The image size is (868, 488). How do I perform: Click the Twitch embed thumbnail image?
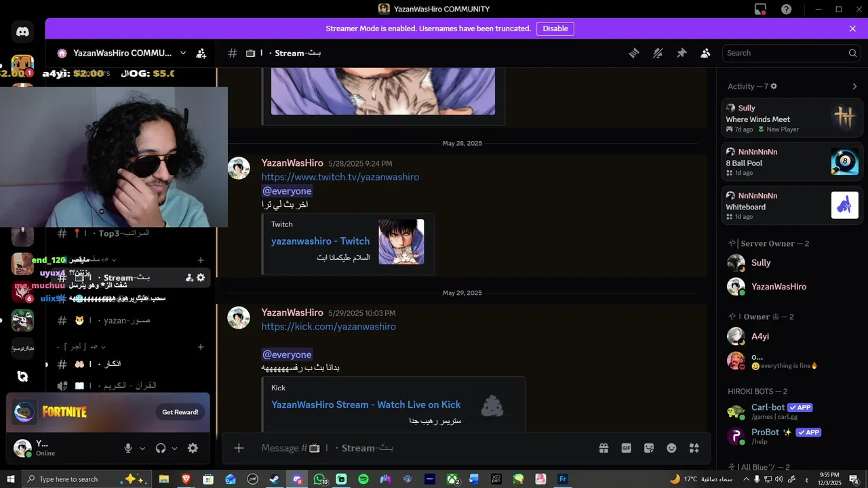click(401, 241)
